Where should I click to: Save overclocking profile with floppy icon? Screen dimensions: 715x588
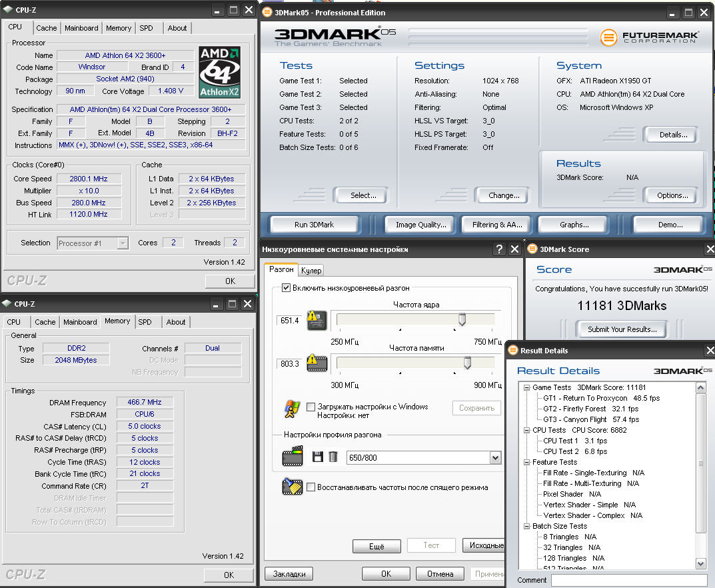(318, 457)
